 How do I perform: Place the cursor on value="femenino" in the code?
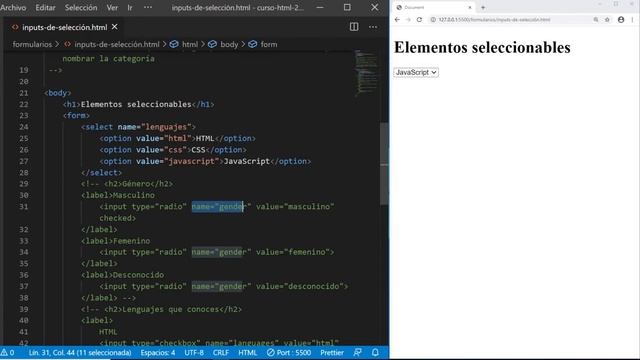(x=293, y=252)
